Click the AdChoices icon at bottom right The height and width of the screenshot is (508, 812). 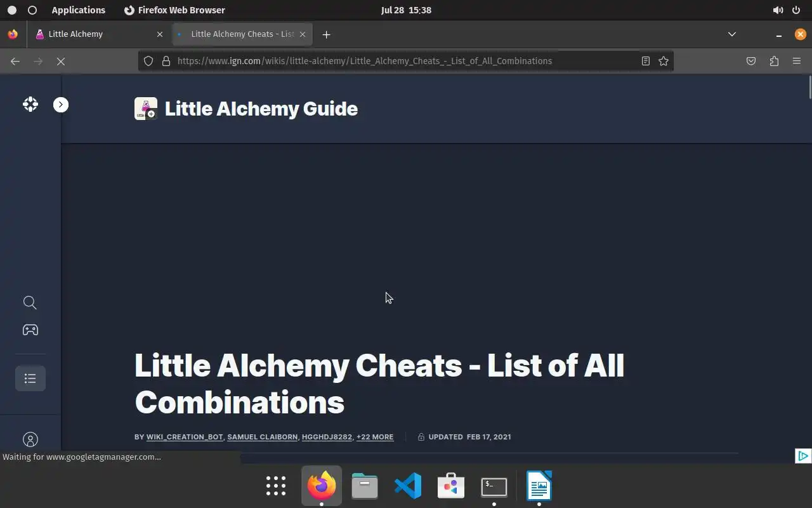point(803,456)
